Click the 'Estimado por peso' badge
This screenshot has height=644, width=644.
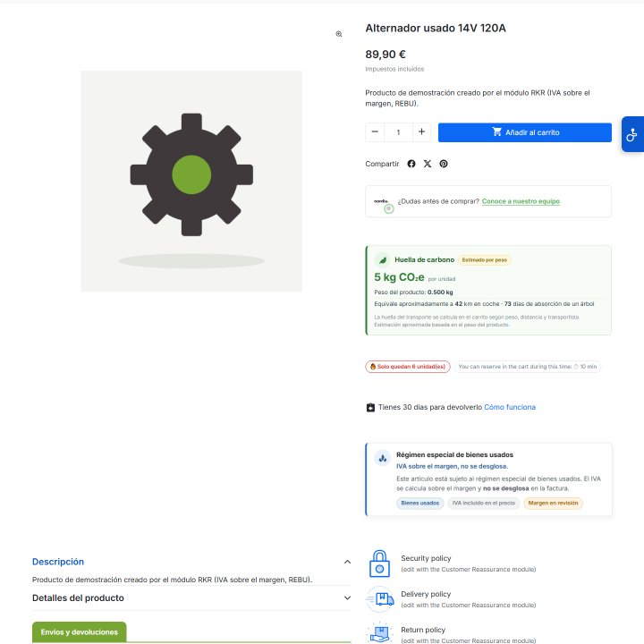click(x=484, y=260)
